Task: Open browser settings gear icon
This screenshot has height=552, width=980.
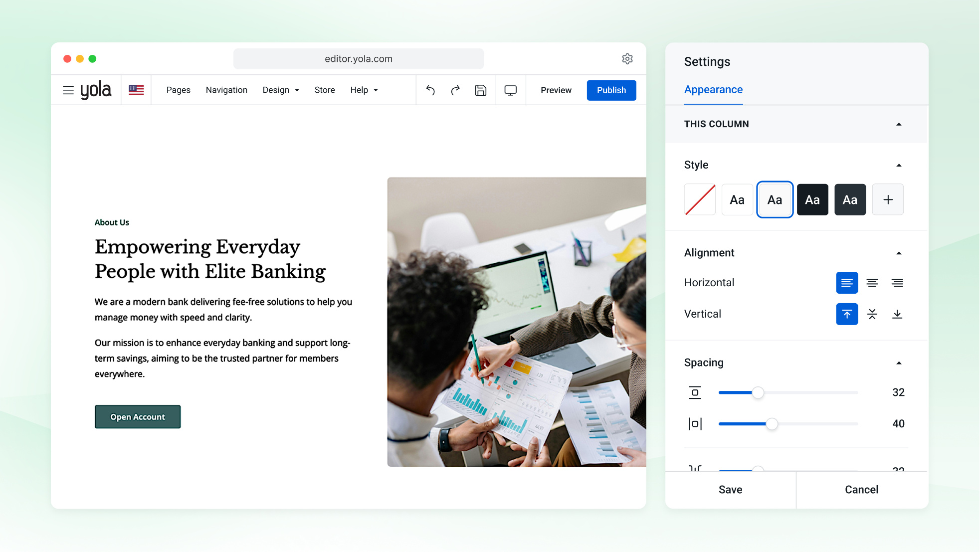Action: pyautogui.click(x=627, y=59)
